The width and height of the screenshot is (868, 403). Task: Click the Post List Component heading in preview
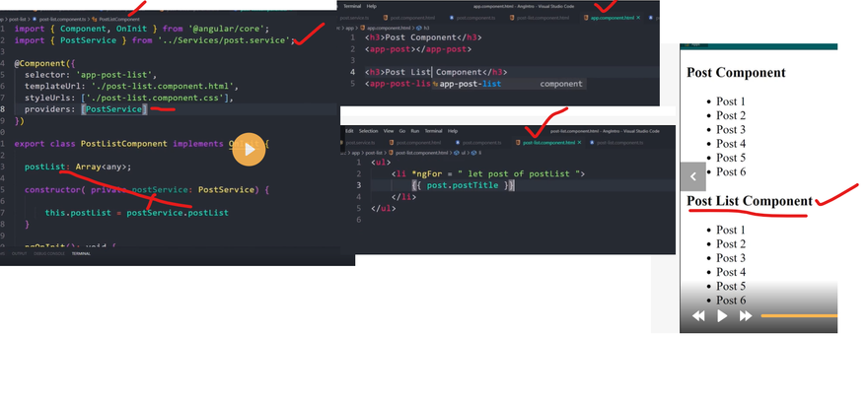pyautogui.click(x=749, y=201)
